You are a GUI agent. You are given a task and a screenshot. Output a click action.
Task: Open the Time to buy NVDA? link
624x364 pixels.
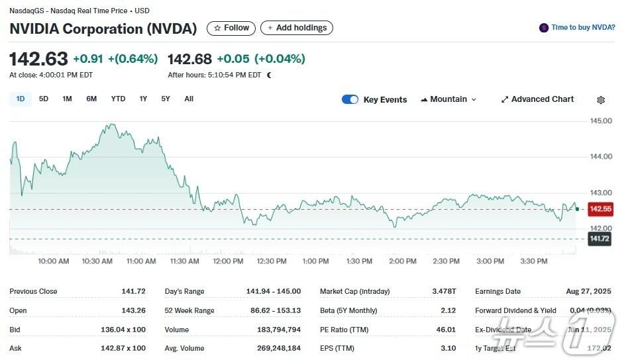pos(583,28)
